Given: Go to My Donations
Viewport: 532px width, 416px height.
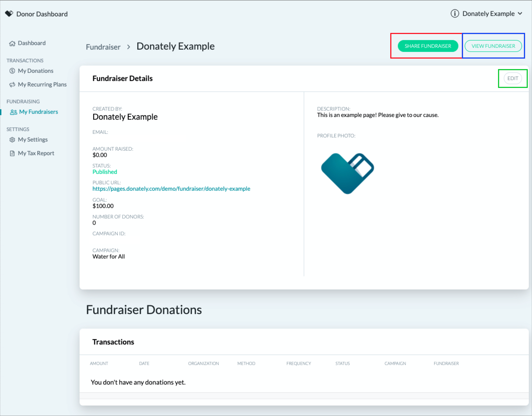Looking at the screenshot, I should click(x=35, y=71).
